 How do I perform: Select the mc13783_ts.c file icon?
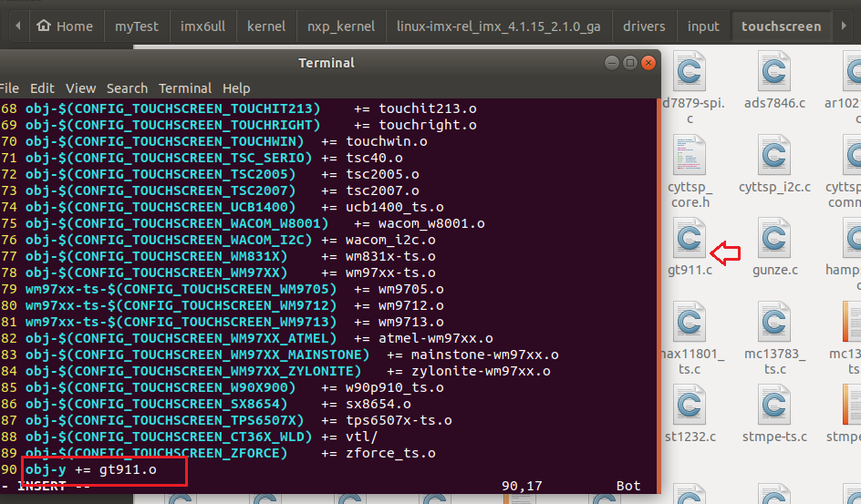click(x=774, y=322)
